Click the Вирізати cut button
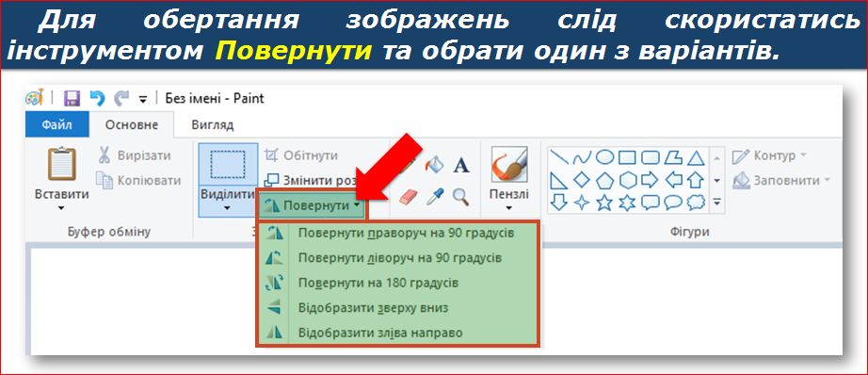This screenshot has width=868, height=375. tap(135, 155)
